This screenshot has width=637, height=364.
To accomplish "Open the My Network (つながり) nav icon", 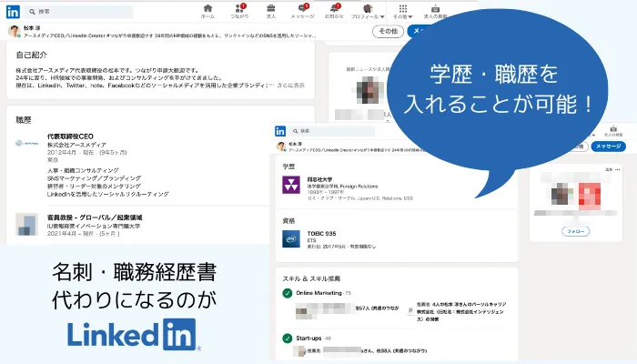I will tap(239, 11).
